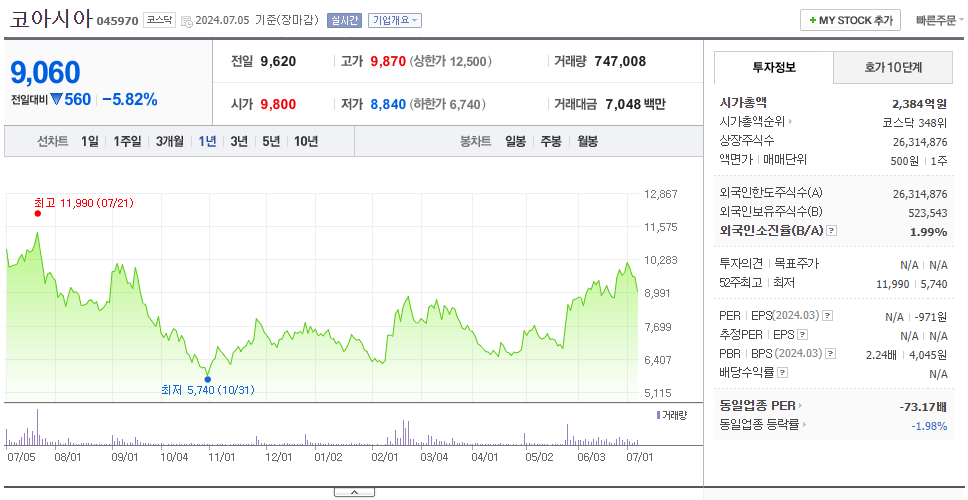Screen dimensions: 968x500
Task: Click the 최고 11,990 red marker dot
Action: coord(38,214)
